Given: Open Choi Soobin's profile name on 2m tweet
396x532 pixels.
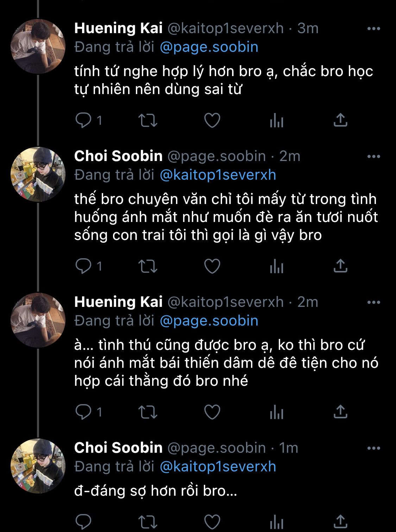Looking at the screenshot, I should pyautogui.click(x=118, y=156).
